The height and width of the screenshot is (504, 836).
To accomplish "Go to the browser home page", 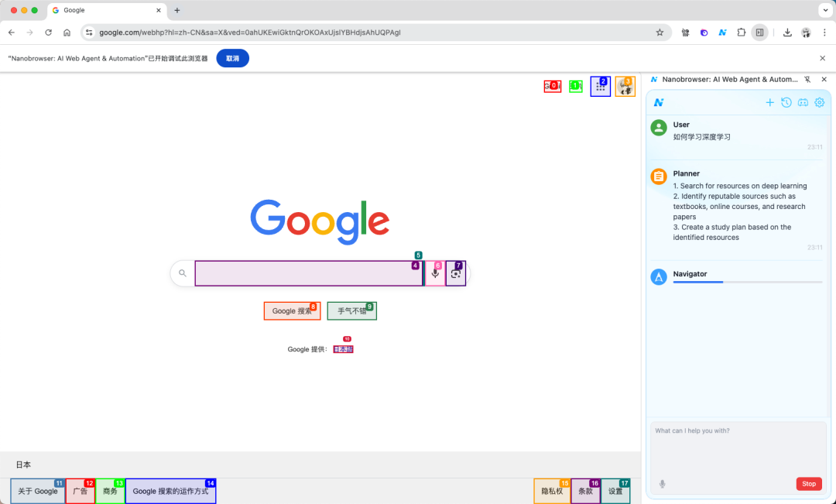I will (x=67, y=33).
